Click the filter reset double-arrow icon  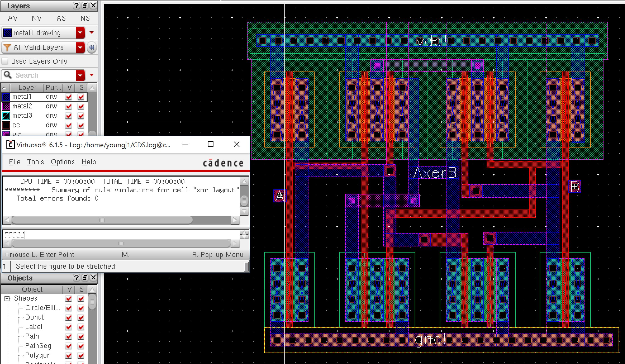pyautogui.click(x=91, y=47)
